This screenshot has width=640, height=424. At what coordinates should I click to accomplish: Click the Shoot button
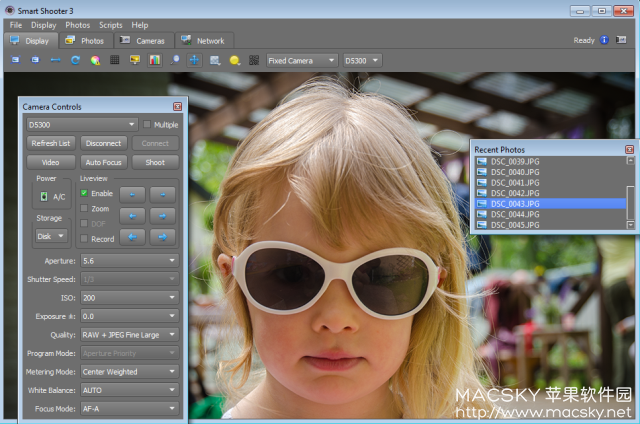click(x=155, y=162)
